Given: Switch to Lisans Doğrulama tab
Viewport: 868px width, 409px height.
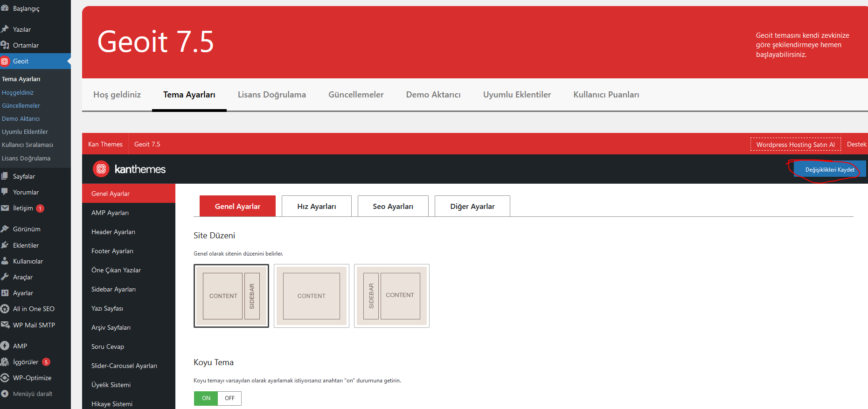Looking at the screenshot, I should pos(272,95).
